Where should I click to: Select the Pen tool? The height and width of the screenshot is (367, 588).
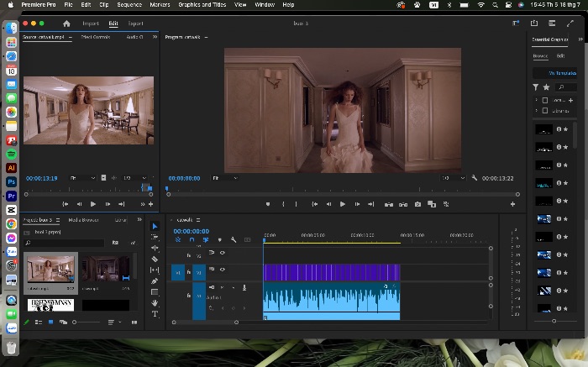pyautogui.click(x=155, y=280)
